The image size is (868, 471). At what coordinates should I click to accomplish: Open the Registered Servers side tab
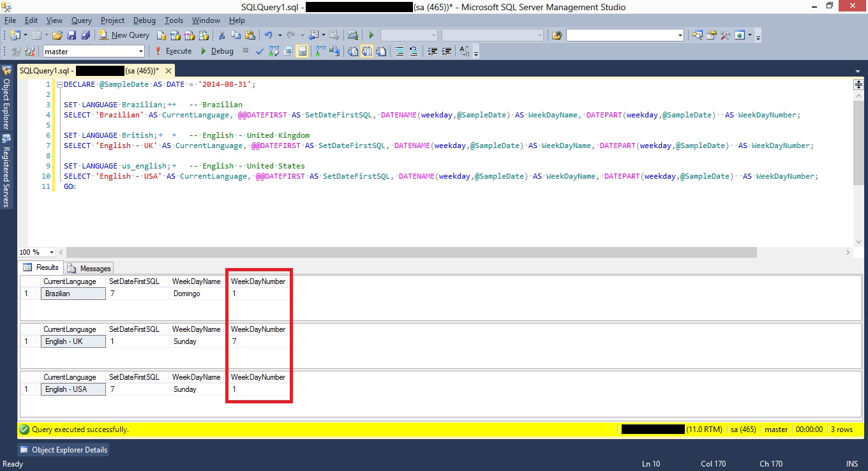pyautogui.click(x=6, y=169)
